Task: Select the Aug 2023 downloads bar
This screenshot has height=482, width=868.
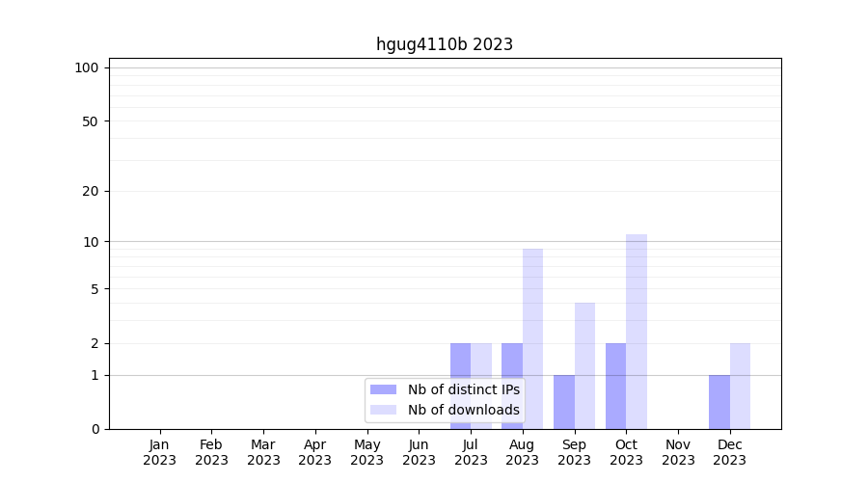Action: coord(533,338)
